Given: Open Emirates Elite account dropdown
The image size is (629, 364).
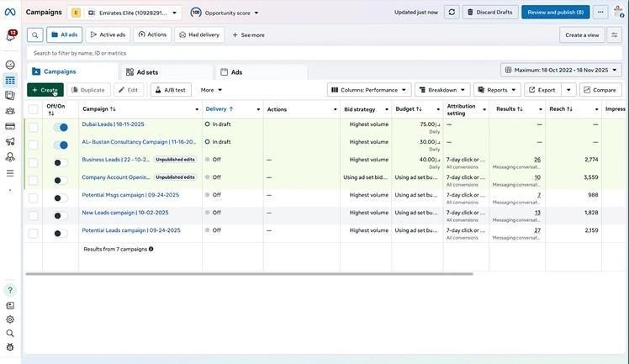Looking at the screenshot, I should (124, 13).
